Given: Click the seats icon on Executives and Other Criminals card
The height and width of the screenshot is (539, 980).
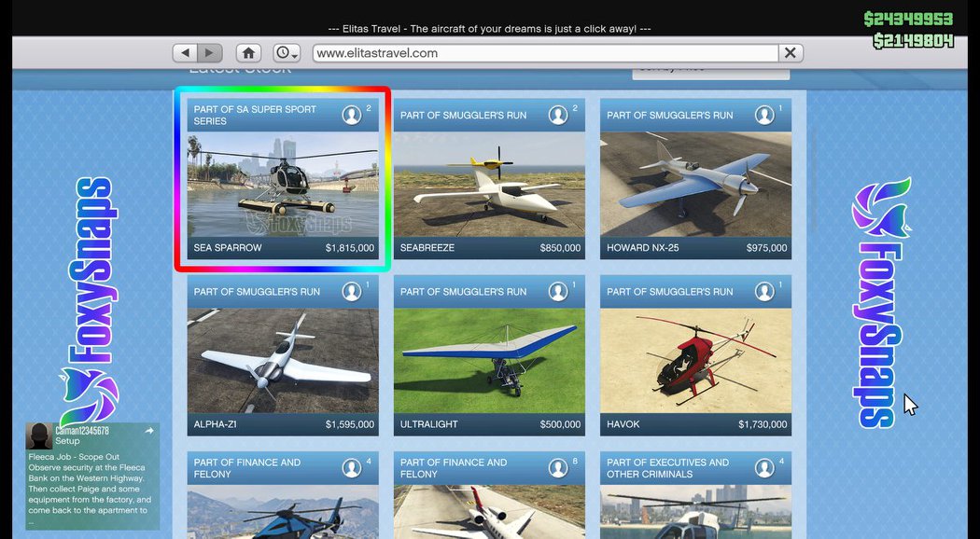Looking at the screenshot, I should pyautogui.click(x=764, y=468).
